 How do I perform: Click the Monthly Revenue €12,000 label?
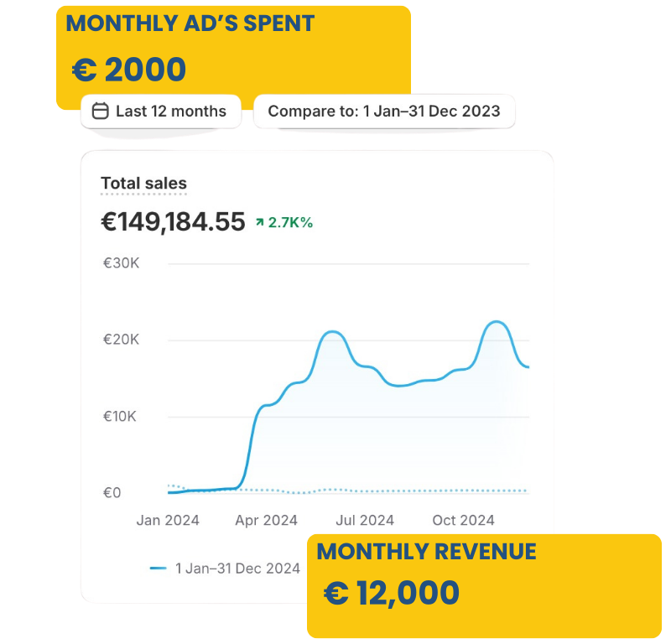(392, 591)
